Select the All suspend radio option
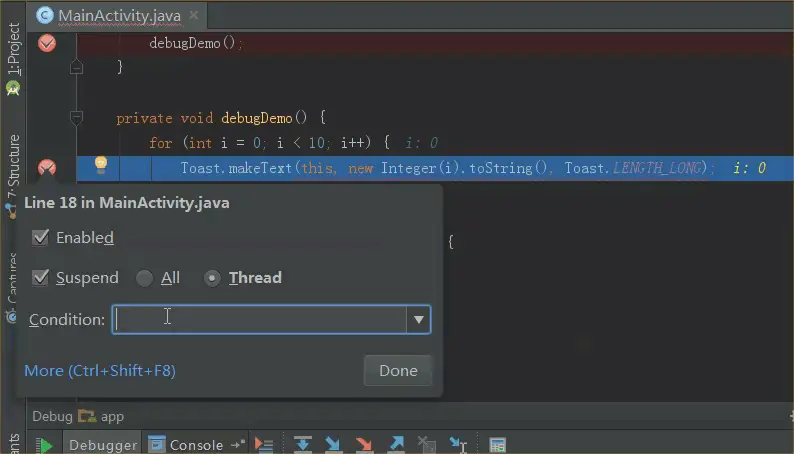Screen dimensions: 794x454 pos(144,278)
